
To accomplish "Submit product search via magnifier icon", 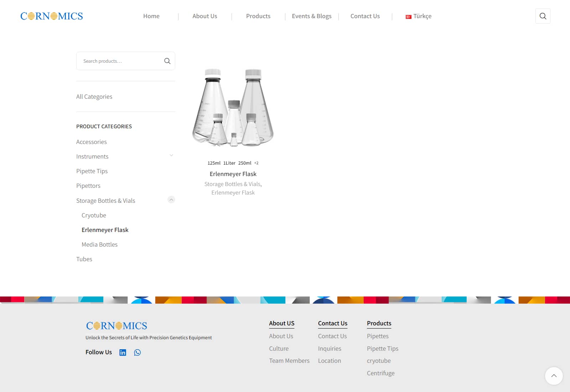I will point(167,61).
